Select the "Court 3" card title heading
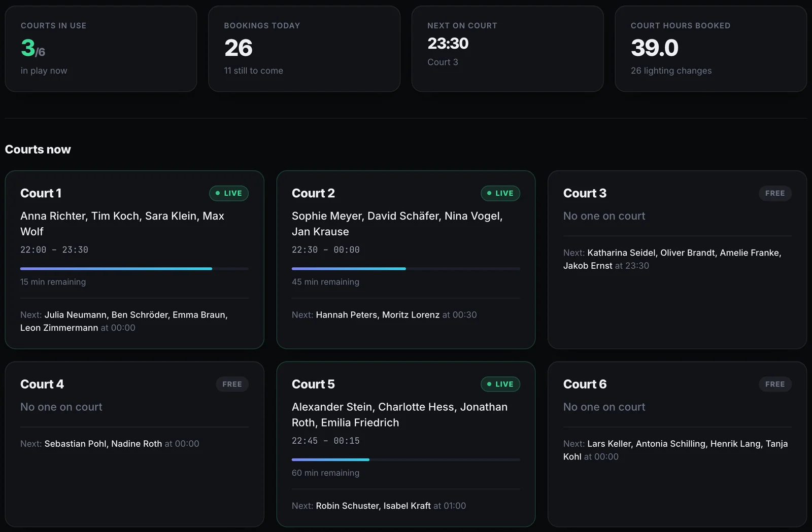 click(585, 193)
